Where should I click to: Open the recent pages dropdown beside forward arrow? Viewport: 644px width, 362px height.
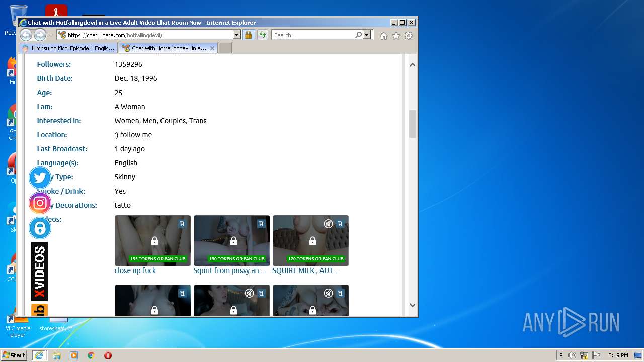(51, 35)
